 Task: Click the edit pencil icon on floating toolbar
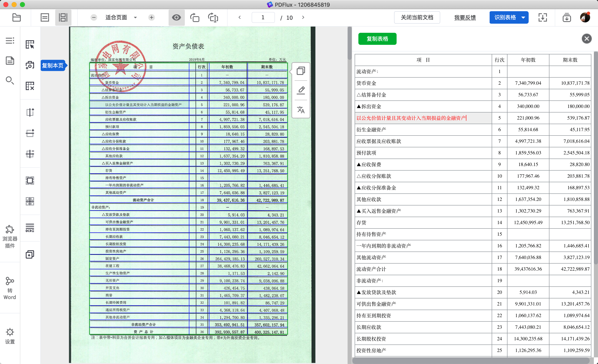(301, 90)
